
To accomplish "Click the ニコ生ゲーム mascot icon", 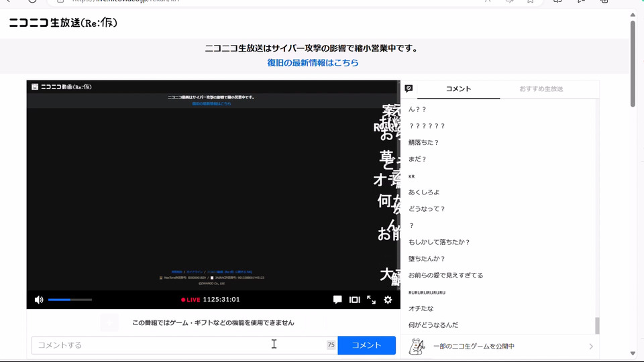I will point(417,347).
